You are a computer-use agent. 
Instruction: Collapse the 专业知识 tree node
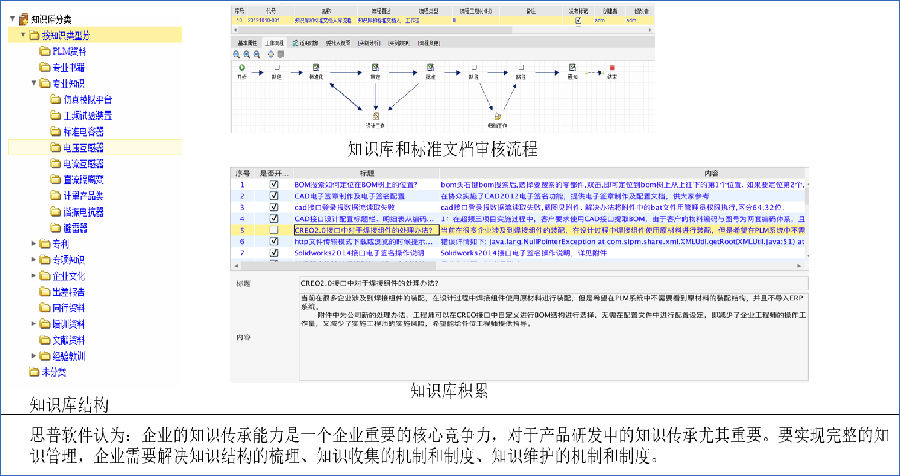(x=34, y=83)
